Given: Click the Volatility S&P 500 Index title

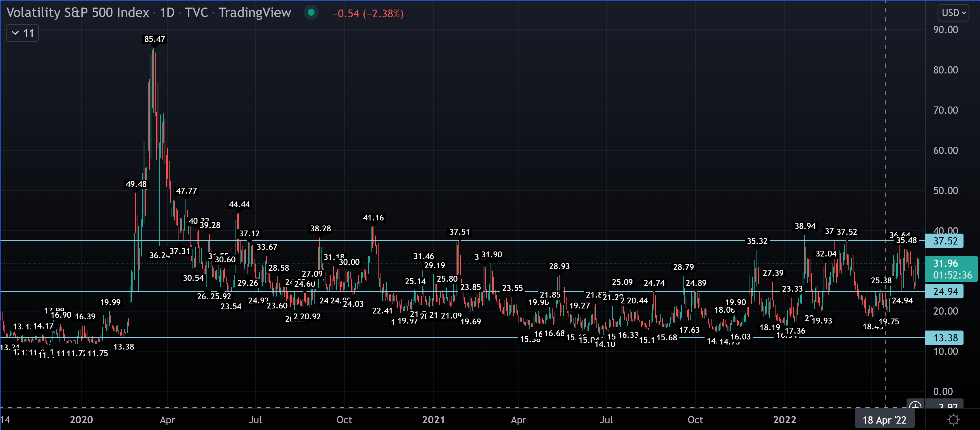Looking at the screenshot, I should pyautogui.click(x=78, y=13).
